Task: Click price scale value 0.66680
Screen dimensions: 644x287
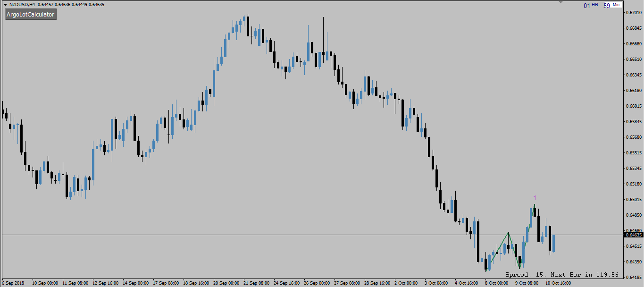Action: pos(634,44)
